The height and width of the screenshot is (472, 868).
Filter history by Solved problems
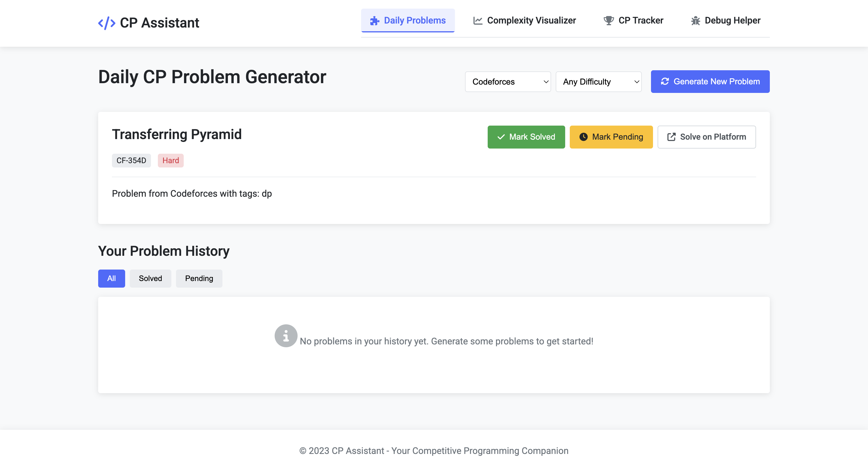(x=150, y=278)
